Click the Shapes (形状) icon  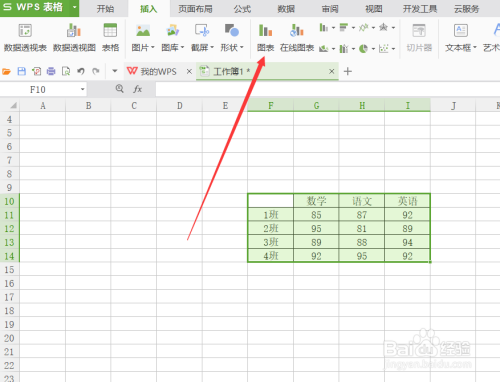232,31
